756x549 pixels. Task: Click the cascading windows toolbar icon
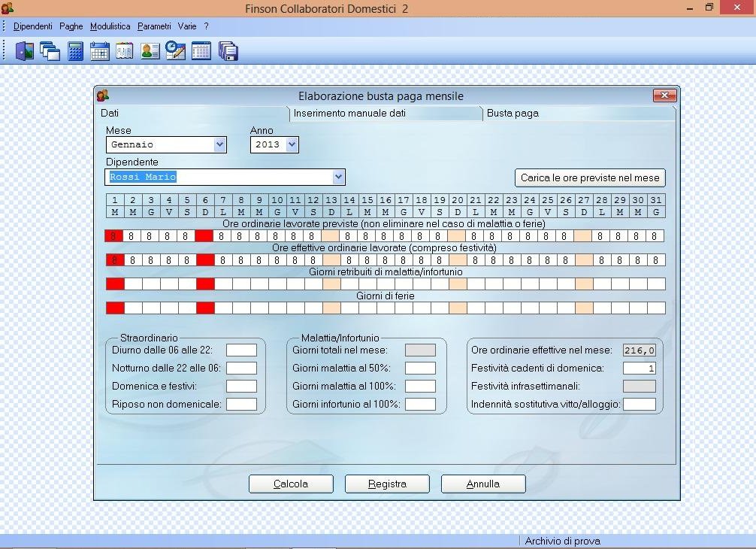(x=50, y=51)
